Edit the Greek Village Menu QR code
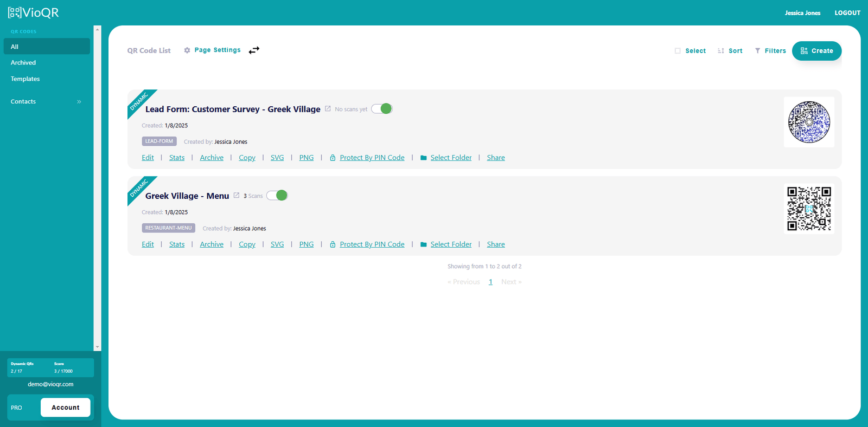868x427 pixels. [x=148, y=244]
